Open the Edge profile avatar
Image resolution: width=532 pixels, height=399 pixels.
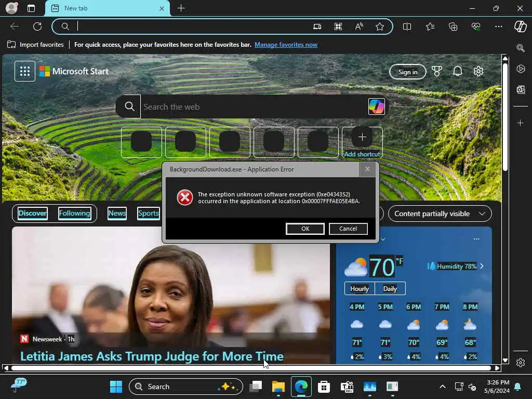(11, 8)
